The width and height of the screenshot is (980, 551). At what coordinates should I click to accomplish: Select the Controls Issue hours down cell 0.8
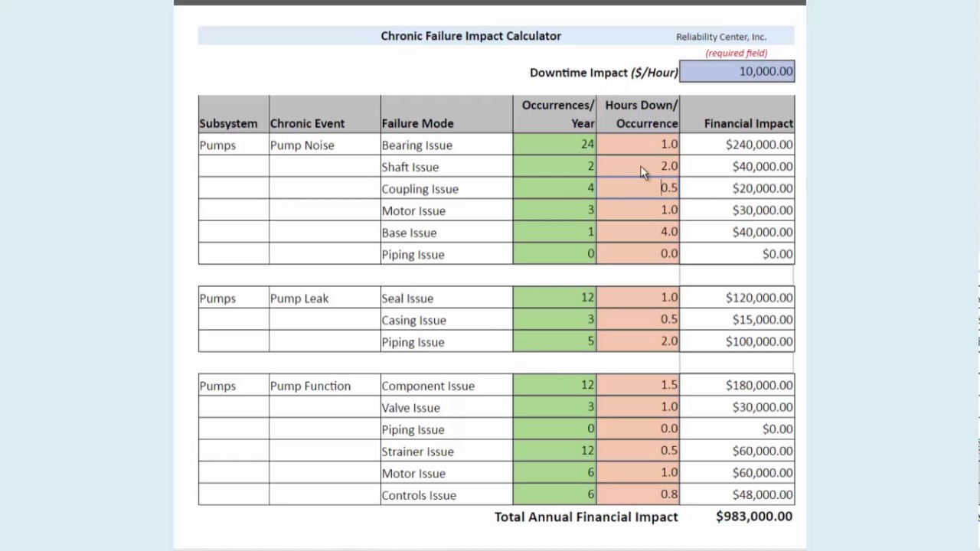[x=638, y=494]
